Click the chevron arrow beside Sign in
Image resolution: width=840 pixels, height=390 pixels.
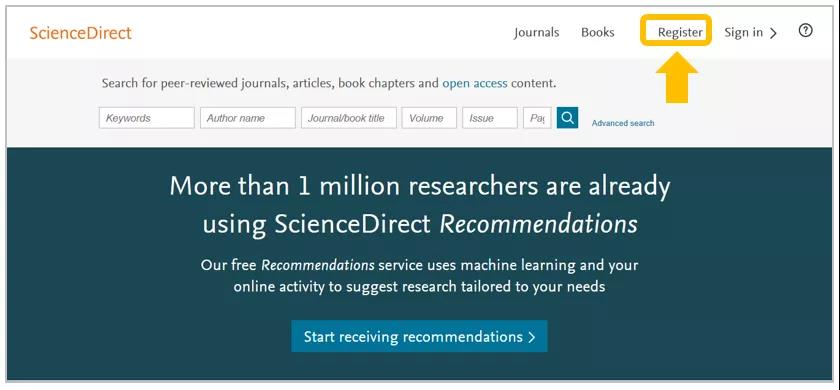pyautogui.click(x=772, y=33)
